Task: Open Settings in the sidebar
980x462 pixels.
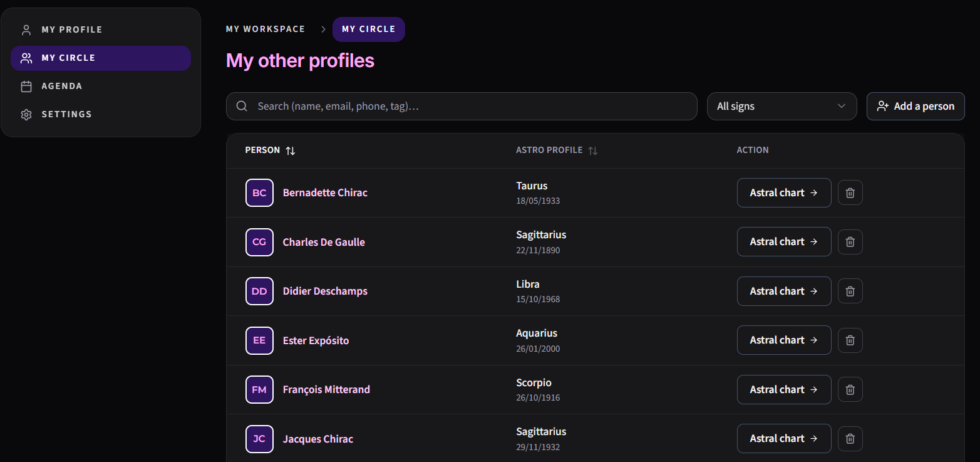Action: coord(101,114)
